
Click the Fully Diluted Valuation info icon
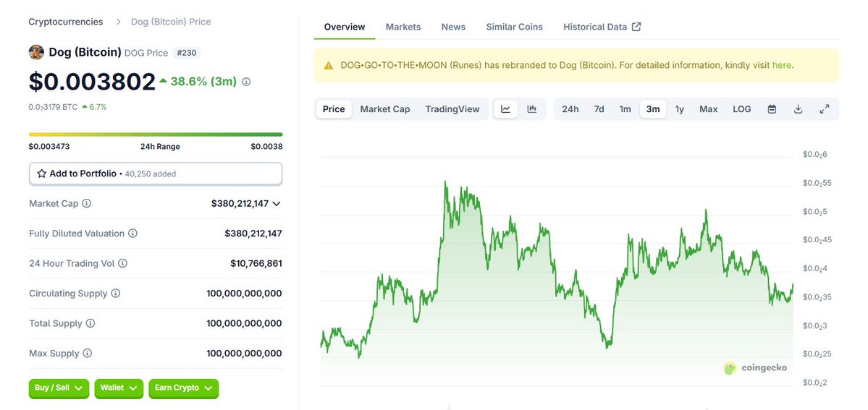(133, 234)
